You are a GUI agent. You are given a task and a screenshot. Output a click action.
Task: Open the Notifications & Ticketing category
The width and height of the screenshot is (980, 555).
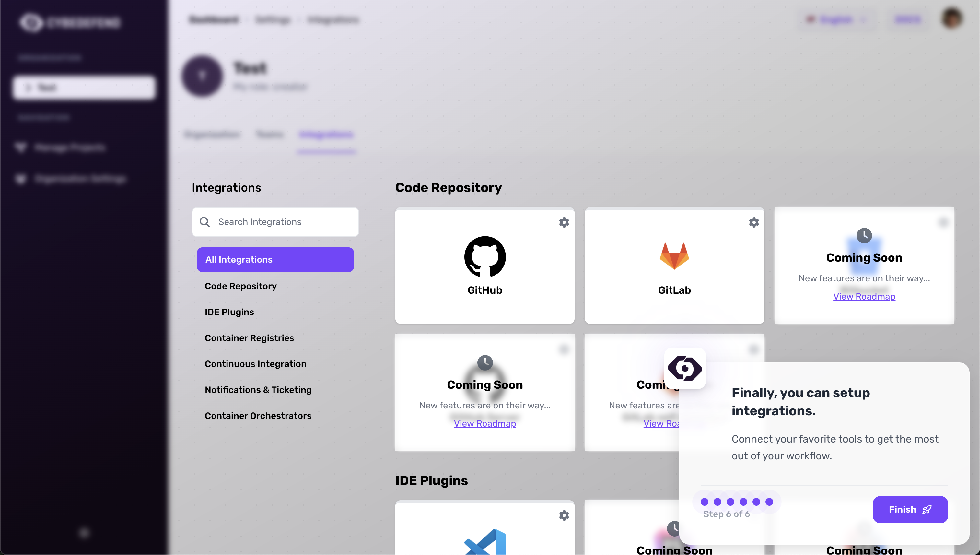258,390
